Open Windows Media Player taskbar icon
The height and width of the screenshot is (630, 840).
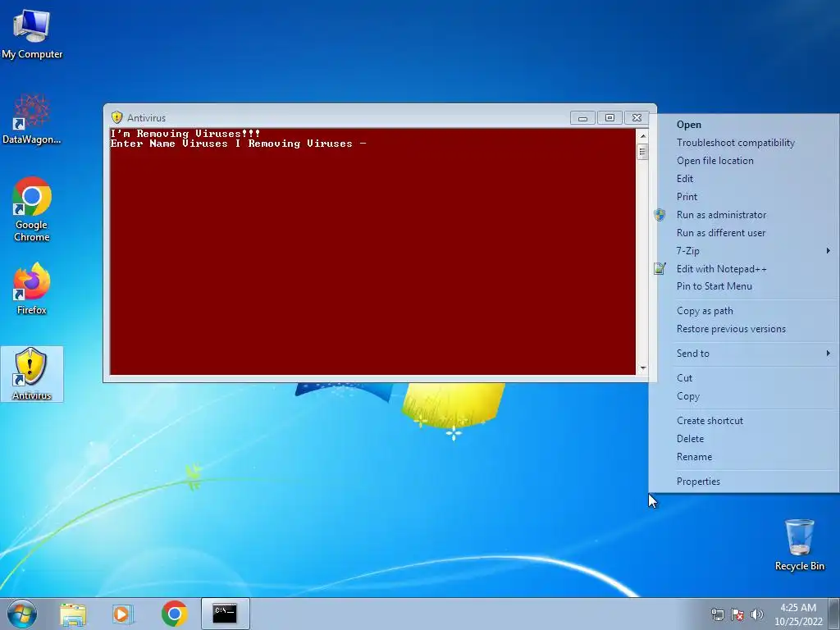coord(123,614)
